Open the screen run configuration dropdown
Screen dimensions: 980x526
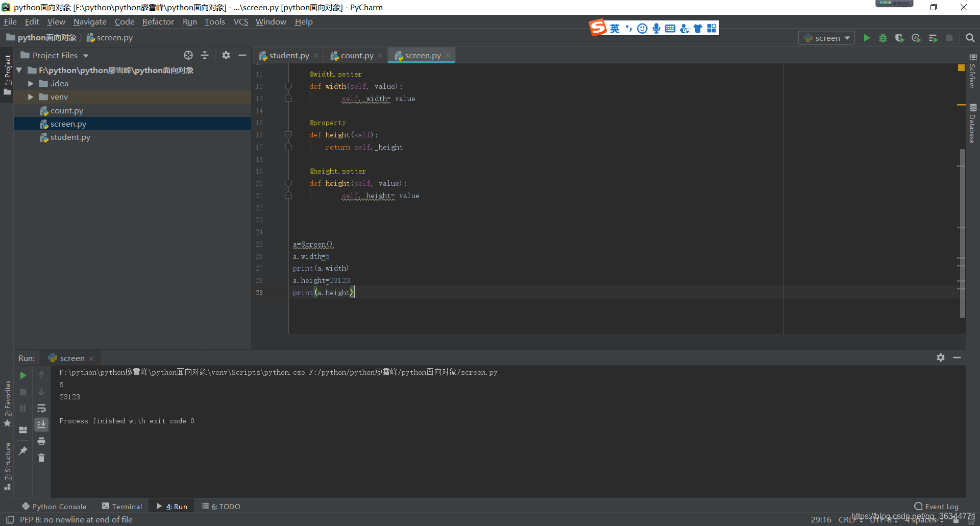(x=827, y=38)
